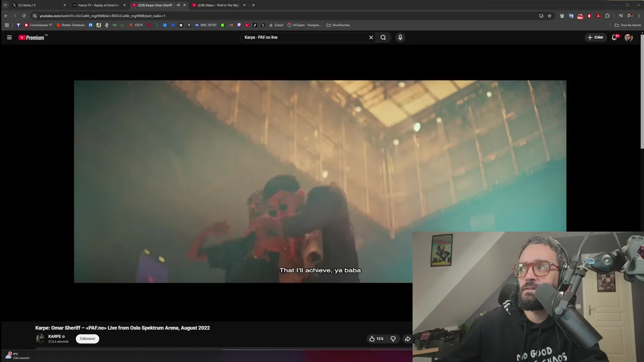This screenshot has width=644, height=362.
Task: Close the Karpe Omar Sheriff tab
Action: [x=185, y=5]
